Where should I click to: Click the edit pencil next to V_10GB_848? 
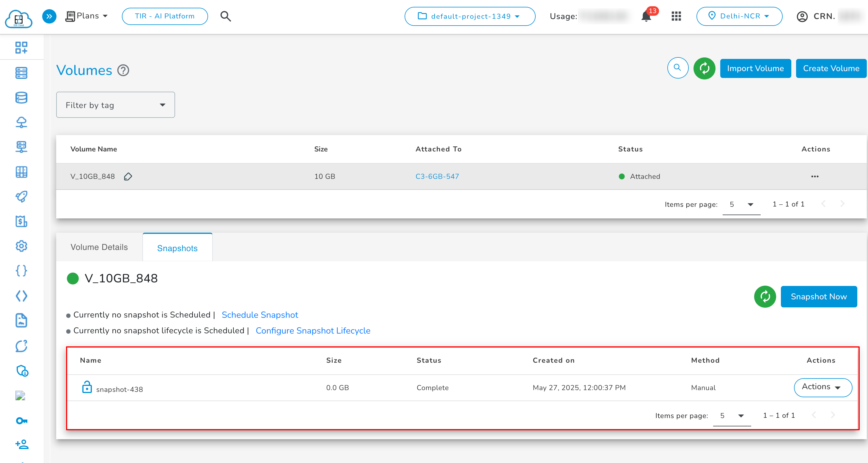(x=128, y=176)
